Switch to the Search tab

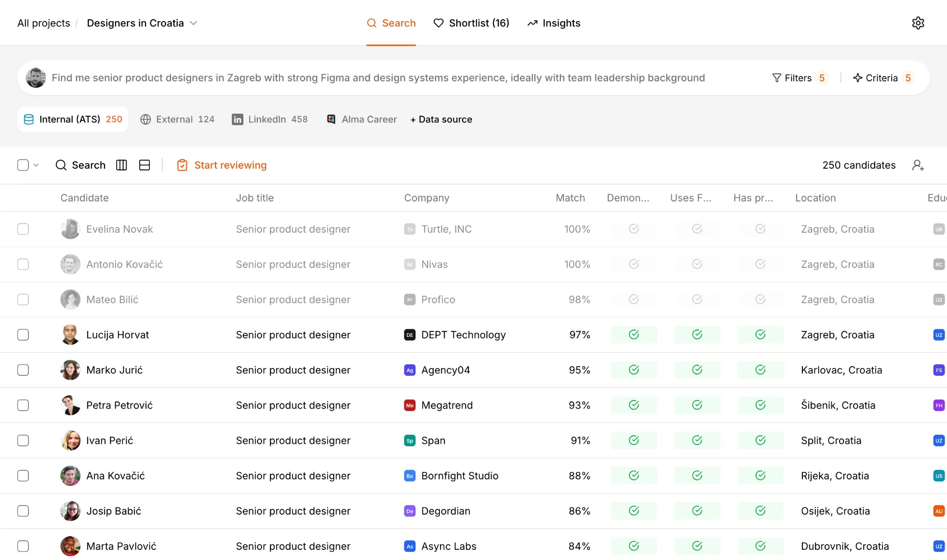click(x=391, y=23)
